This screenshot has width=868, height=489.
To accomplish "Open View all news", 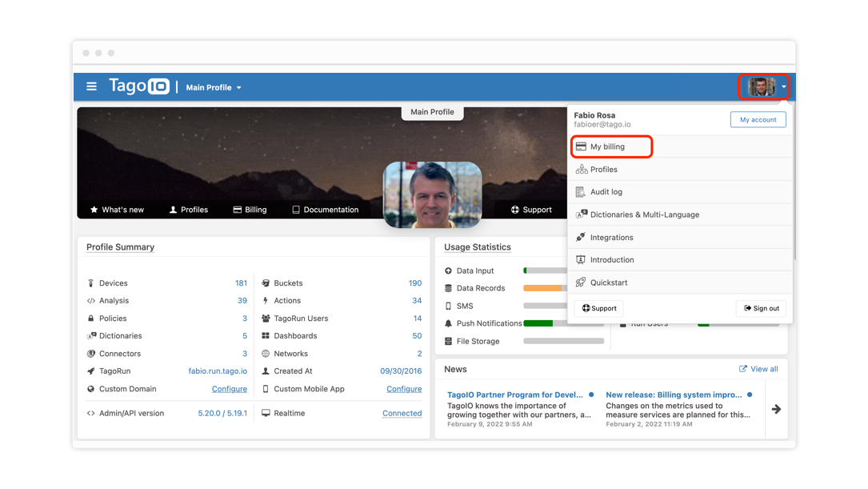I will pyautogui.click(x=758, y=369).
